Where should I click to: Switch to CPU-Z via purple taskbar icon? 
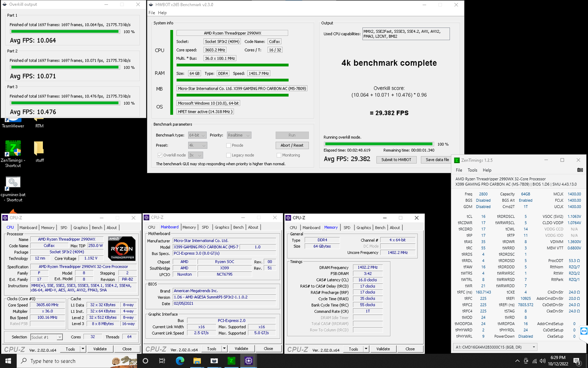(x=248, y=361)
